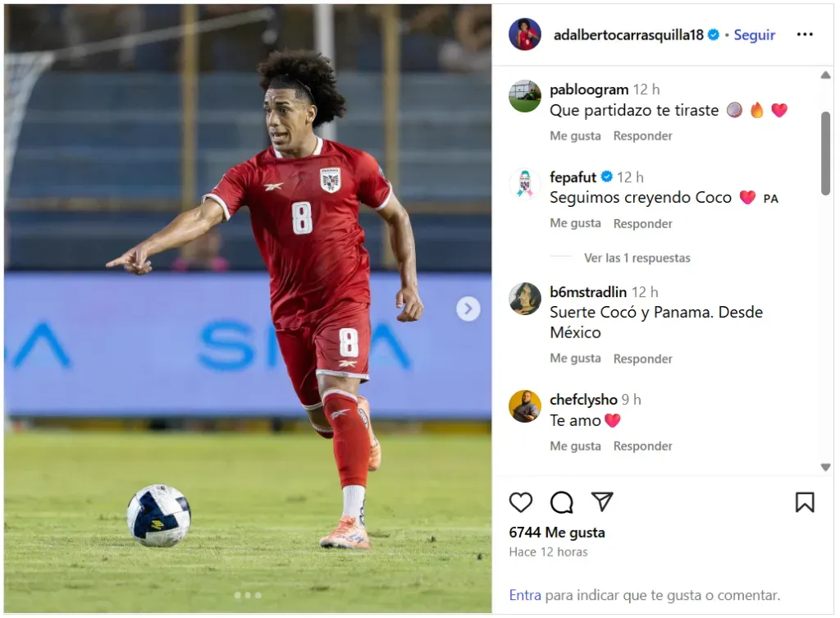Click Me gusta under pabloogram's comment
Image resolution: width=840 pixels, height=618 pixels.
coord(575,136)
